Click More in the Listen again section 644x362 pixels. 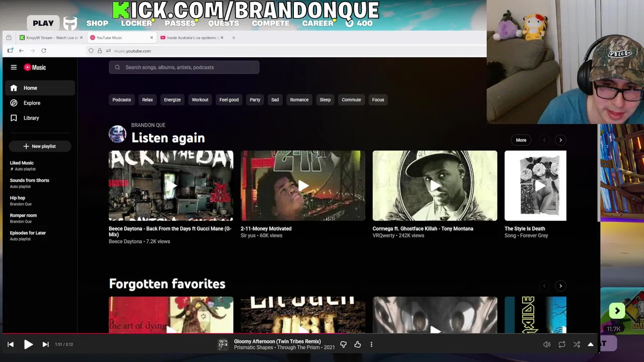point(521,140)
